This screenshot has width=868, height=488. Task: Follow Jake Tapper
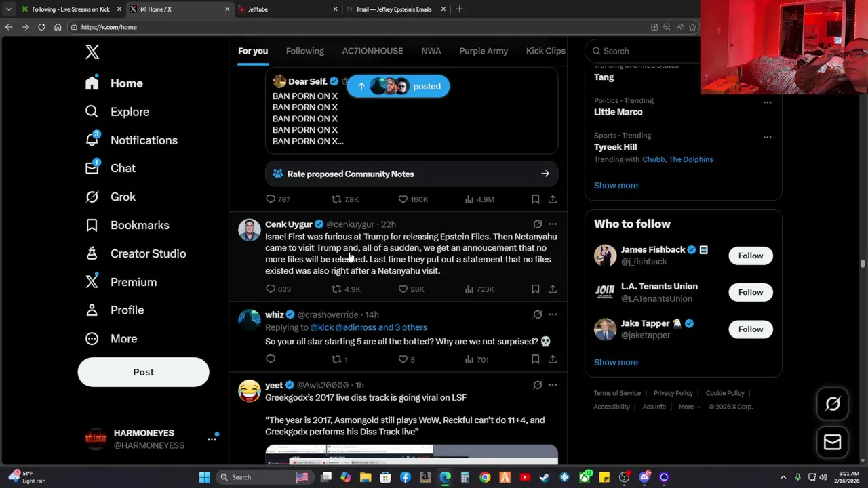pyautogui.click(x=751, y=329)
